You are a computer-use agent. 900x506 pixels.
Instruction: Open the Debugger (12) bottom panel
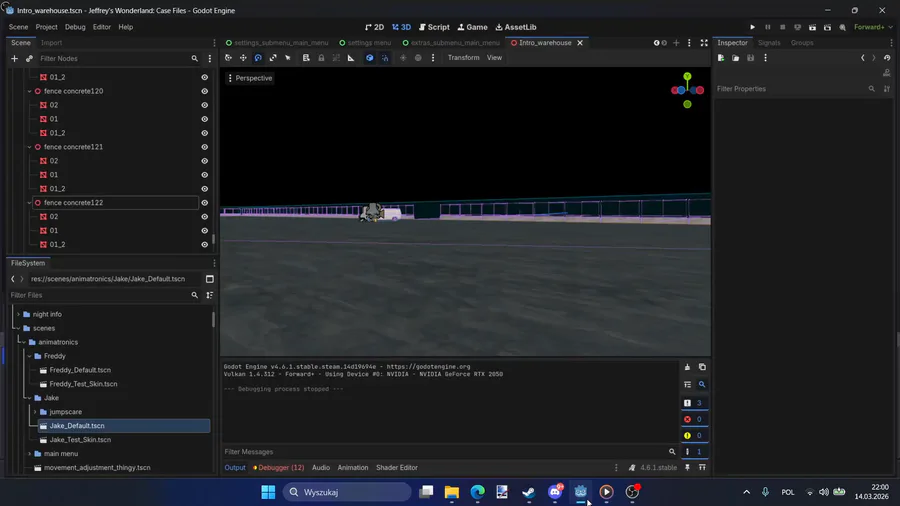[x=279, y=468]
